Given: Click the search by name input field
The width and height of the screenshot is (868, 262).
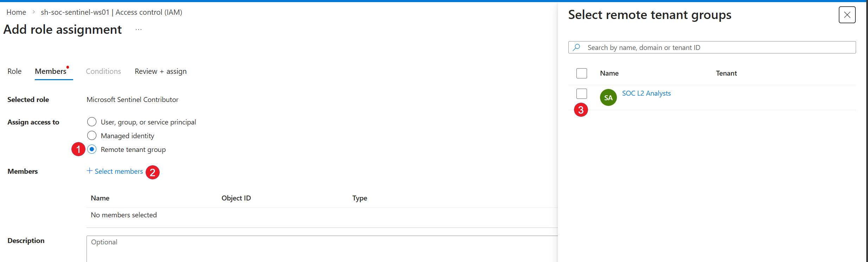Looking at the screenshot, I should [x=712, y=47].
